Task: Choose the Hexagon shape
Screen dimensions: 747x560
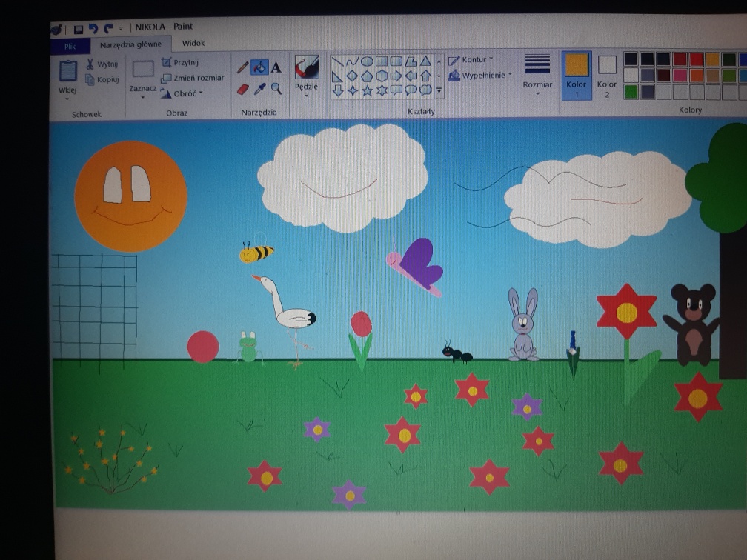Action: coord(382,76)
